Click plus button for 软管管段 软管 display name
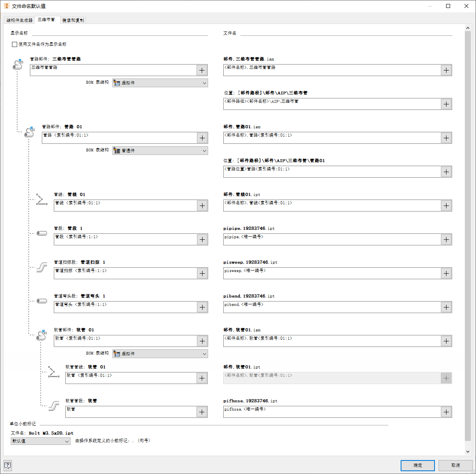The height and width of the screenshot is (474, 476). tap(202, 412)
